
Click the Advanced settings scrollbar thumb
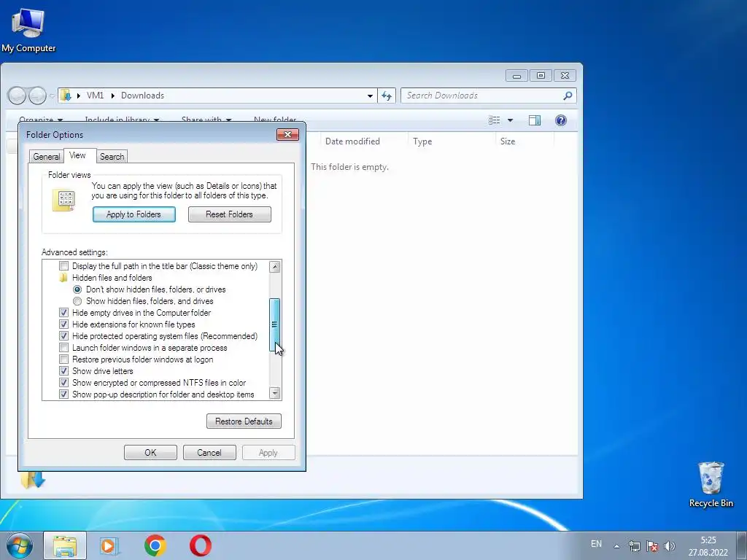(x=274, y=324)
